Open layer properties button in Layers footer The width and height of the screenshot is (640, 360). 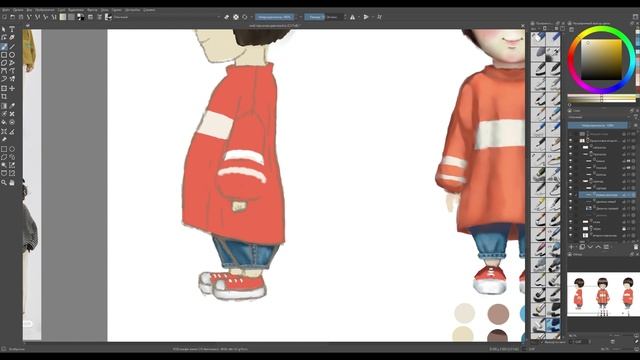coord(607,247)
